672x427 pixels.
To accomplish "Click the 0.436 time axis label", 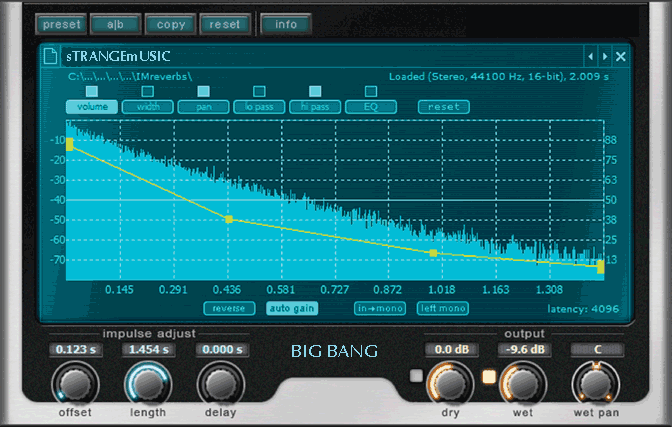I will click(x=227, y=290).
